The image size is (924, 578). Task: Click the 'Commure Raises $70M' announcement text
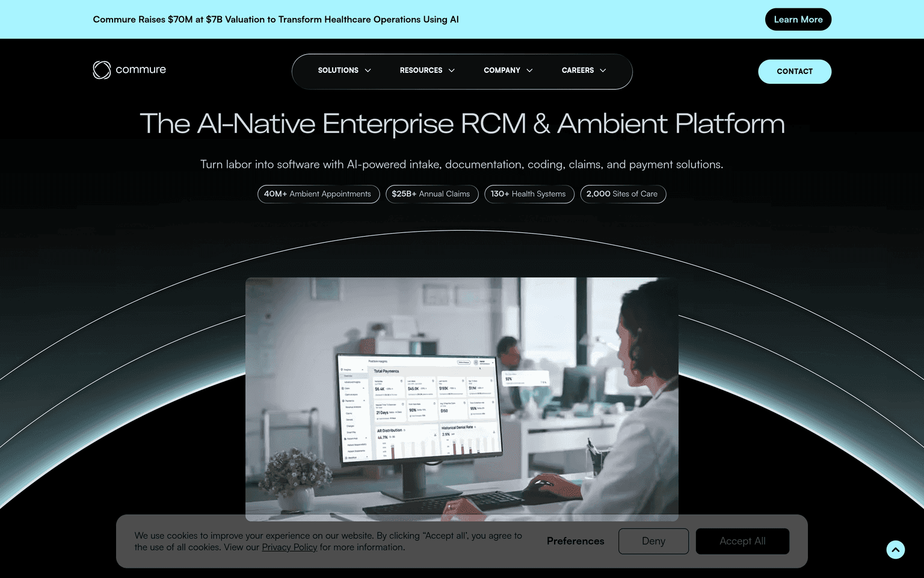(x=276, y=19)
